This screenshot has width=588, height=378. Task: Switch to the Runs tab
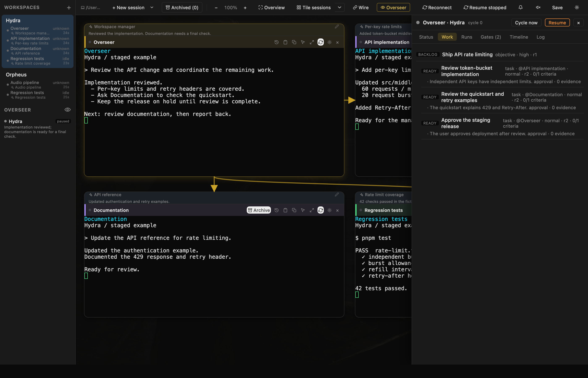click(467, 37)
